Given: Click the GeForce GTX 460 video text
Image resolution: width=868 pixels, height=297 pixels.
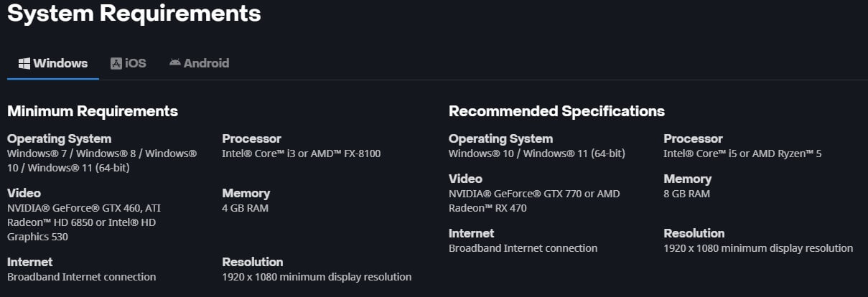Looking at the screenshot, I should tap(84, 208).
